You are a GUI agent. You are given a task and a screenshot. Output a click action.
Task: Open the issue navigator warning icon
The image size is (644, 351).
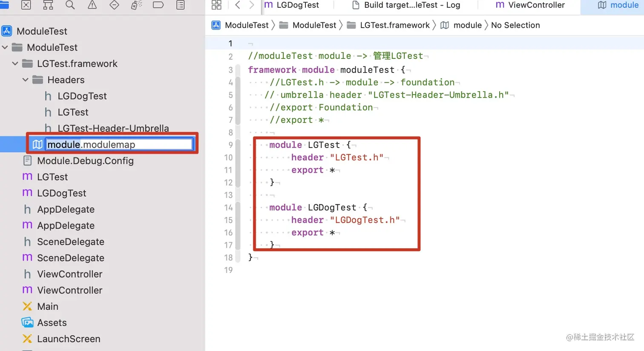(x=92, y=5)
